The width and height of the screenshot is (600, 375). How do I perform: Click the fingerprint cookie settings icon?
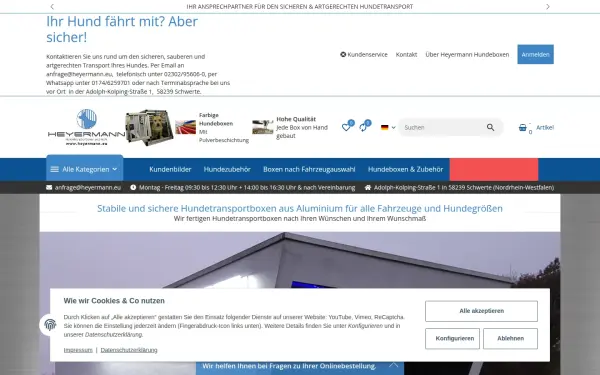click(50, 324)
